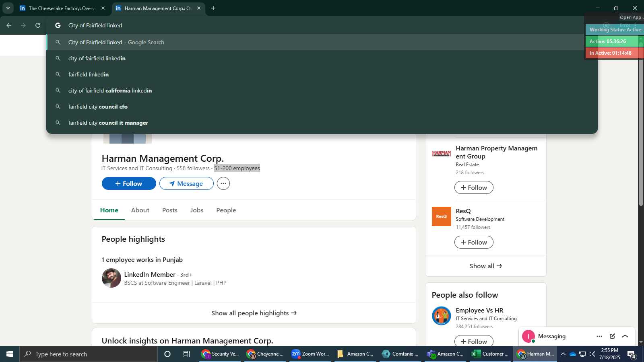The height and width of the screenshot is (362, 644).
Task: Close the Harman Management Corp. tab
Action: [199, 8]
